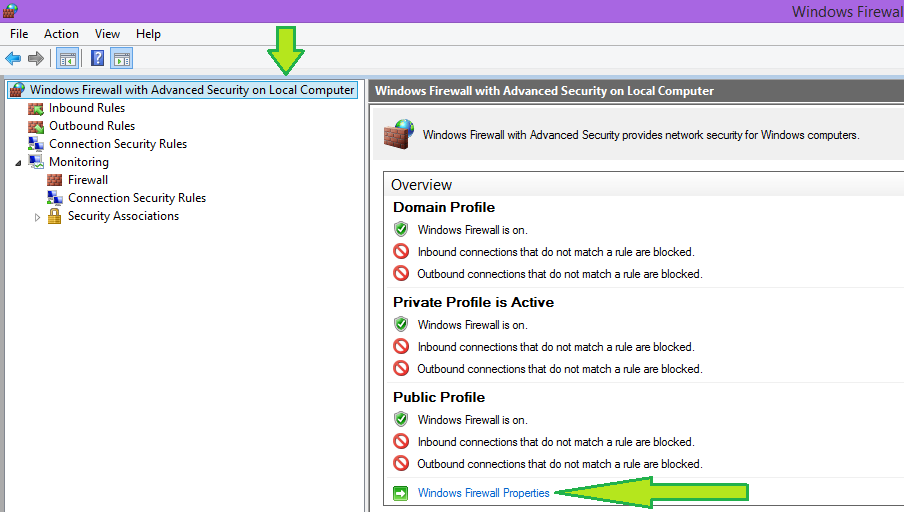
Task: Open Help via the question mark icon
Action: (x=97, y=58)
